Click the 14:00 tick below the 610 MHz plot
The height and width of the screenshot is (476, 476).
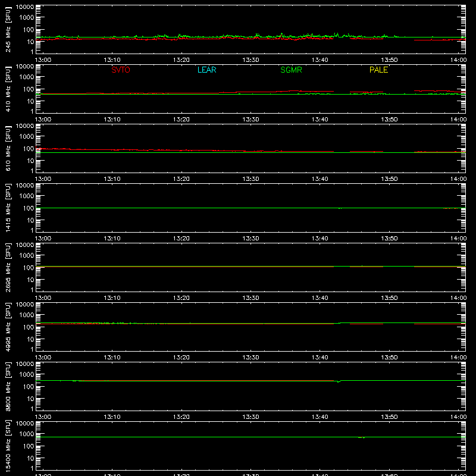[458, 179]
